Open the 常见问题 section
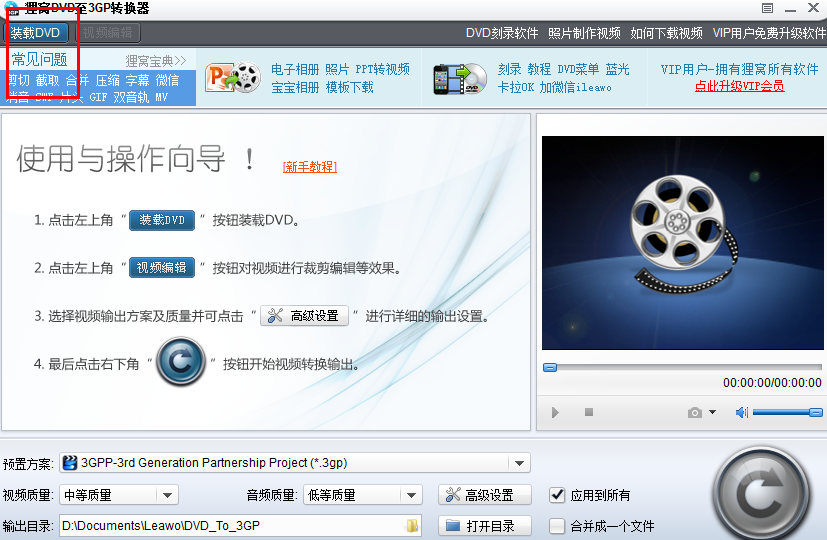Image resolution: width=827 pixels, height=540 pixels. click(40, 60)
